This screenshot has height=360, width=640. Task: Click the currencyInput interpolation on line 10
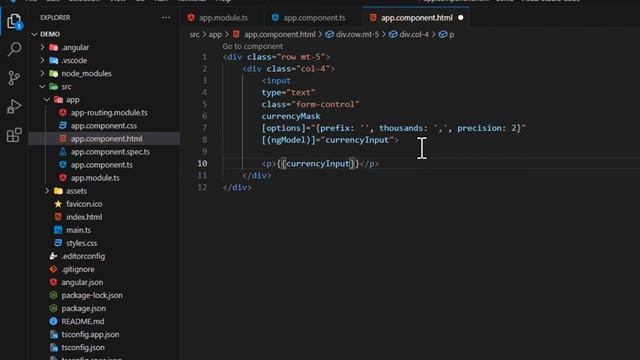pos(318,164)
